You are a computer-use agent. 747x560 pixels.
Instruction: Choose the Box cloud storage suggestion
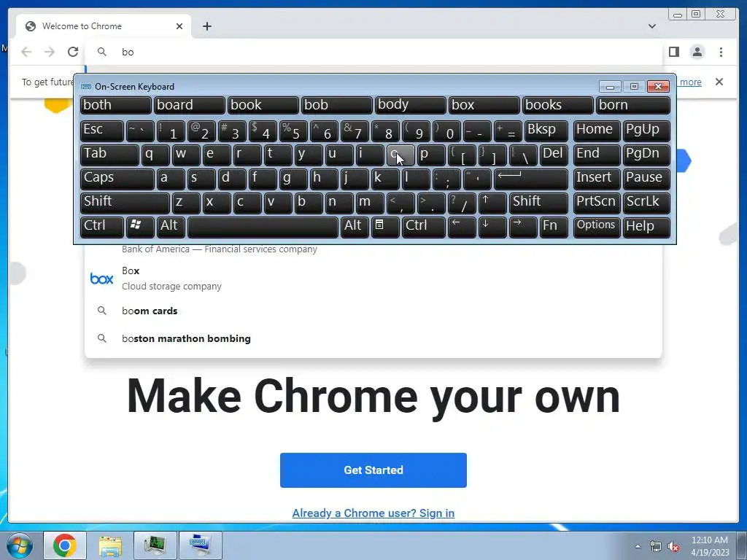click(x=373, y=278)
